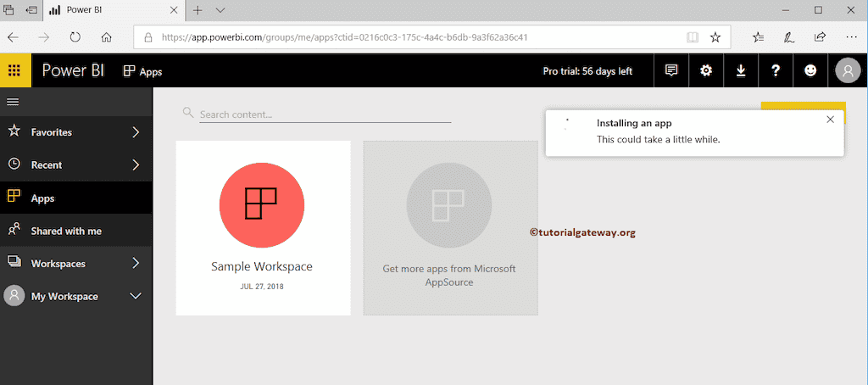Expand the Favorites flyout chevron
The image size is (868, 385).
pos(136,131)
